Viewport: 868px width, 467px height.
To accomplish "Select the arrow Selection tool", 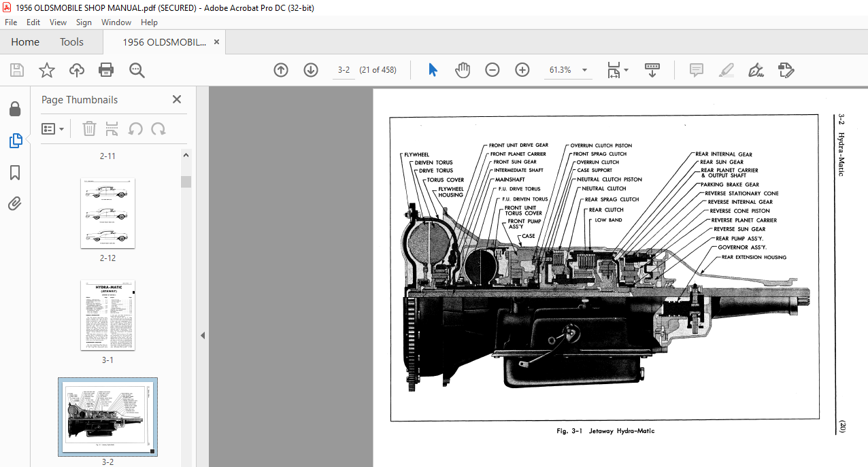I will click(433, 70).
